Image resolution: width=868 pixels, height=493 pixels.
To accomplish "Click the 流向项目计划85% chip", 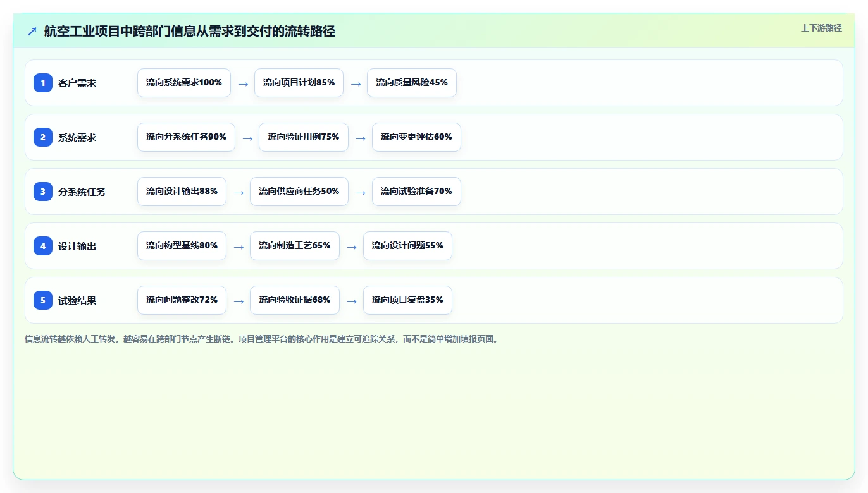I will (x=299, y=83).
